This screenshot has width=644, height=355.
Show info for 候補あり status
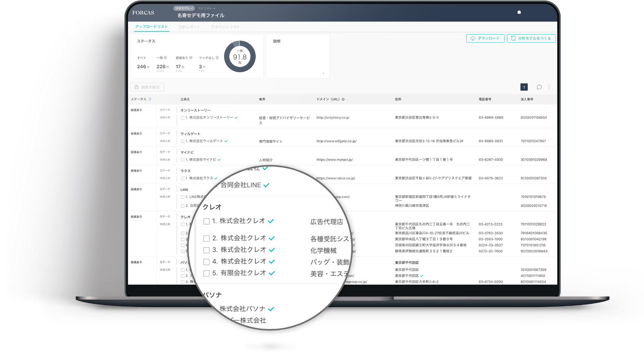[x=191, y=58]
